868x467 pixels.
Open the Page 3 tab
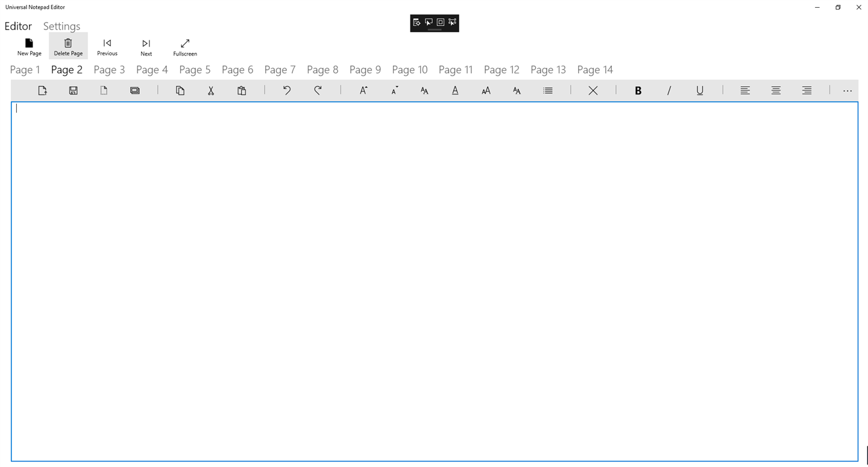click(x=109, y=70)
